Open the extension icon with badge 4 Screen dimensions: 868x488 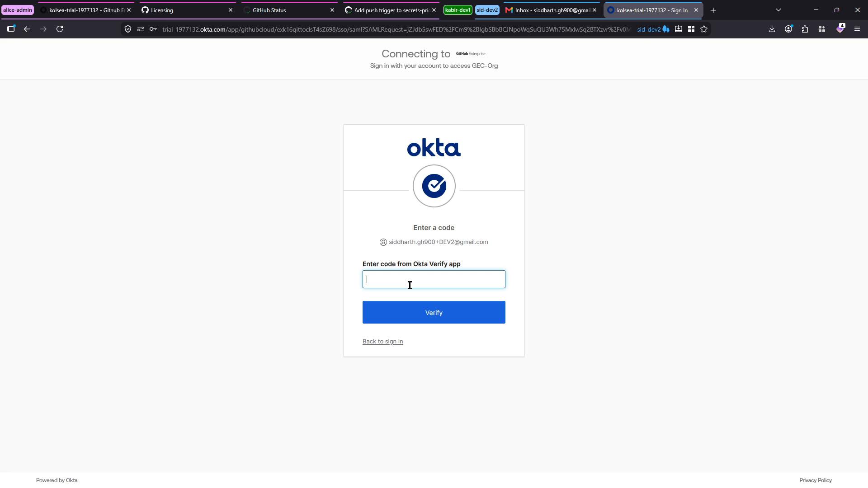[840, 29]
